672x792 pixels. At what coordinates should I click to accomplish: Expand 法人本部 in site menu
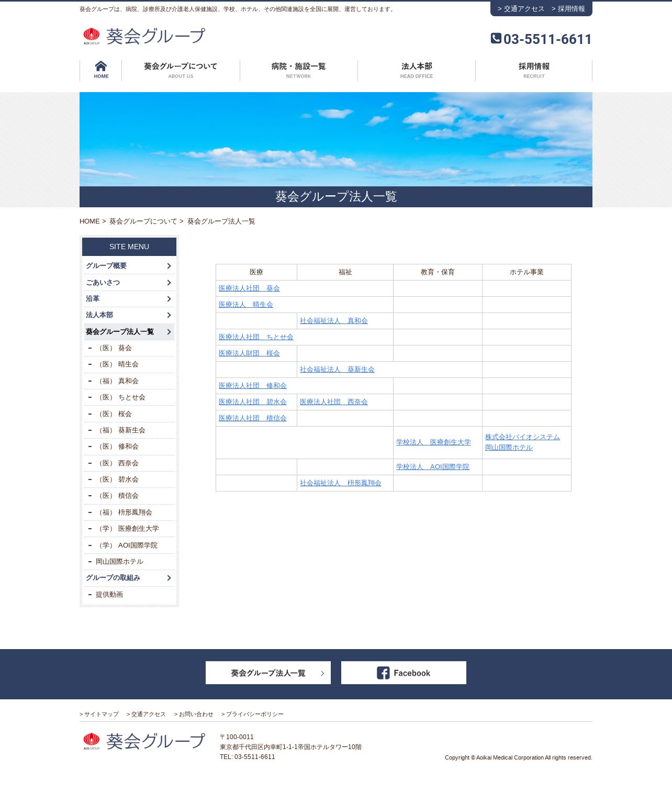(x=129, y=315)
